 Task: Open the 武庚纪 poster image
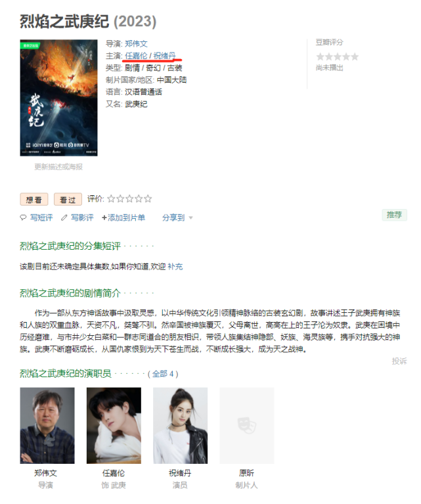click(x=59, y=98)
